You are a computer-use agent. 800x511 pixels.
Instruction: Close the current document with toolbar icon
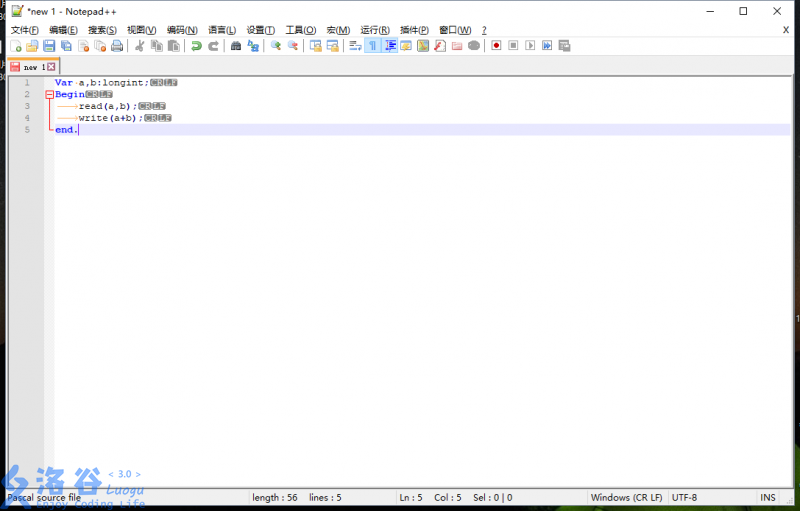coord(83,46)
